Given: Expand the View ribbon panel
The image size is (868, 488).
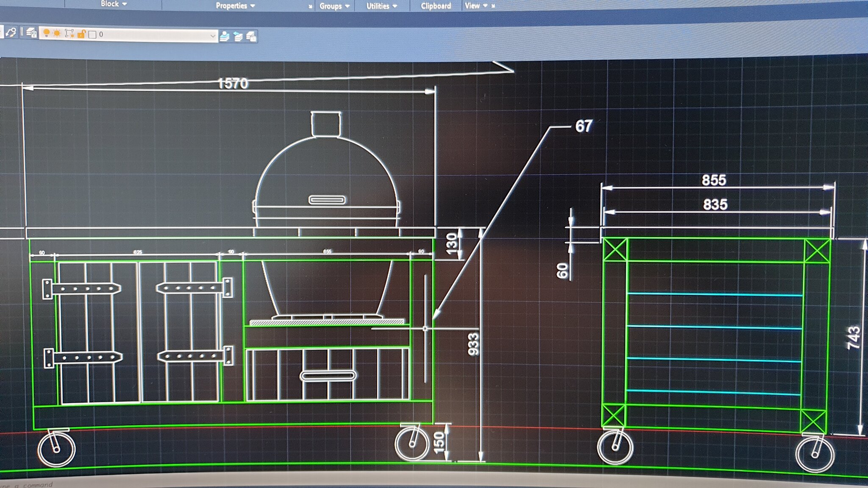Looking at the screenshot, I should (x=476, y=6).
